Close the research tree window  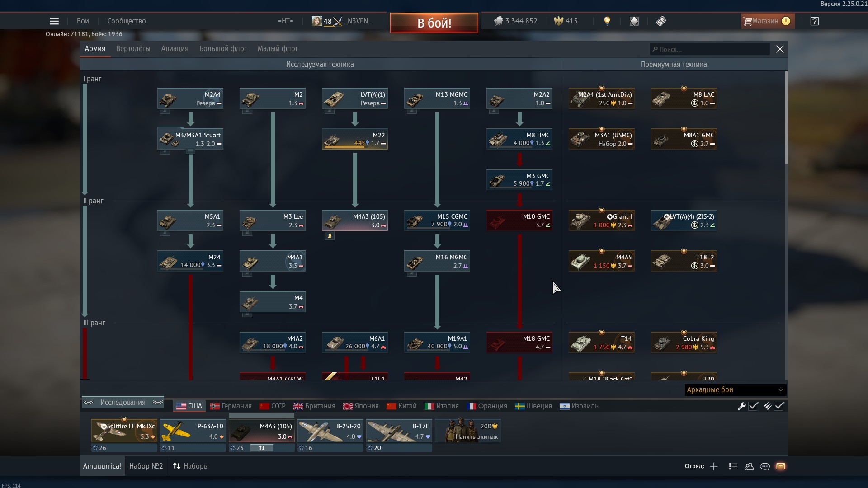(780, 49)
